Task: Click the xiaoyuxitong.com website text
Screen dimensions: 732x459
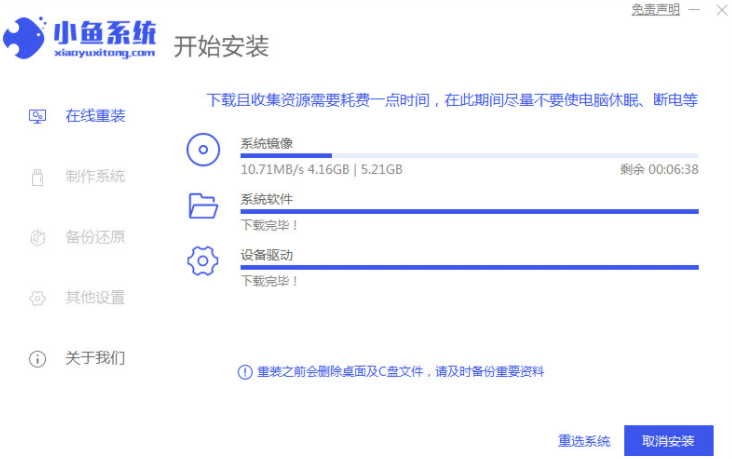Action: click(x=105, y=53)
